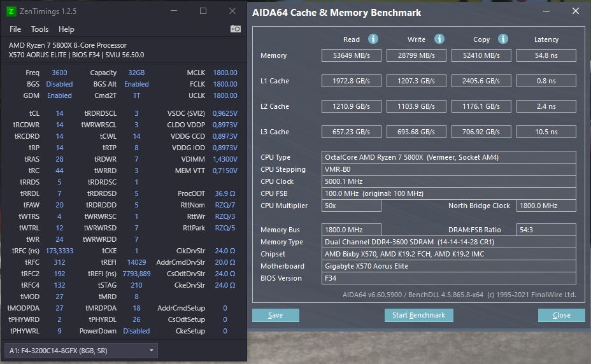Image resolution: width=591 pixels, height=364 pixels.
Task: Click the L2 Cache Copy 1176.1 GB/s field
Action: [x=481, y=106]
